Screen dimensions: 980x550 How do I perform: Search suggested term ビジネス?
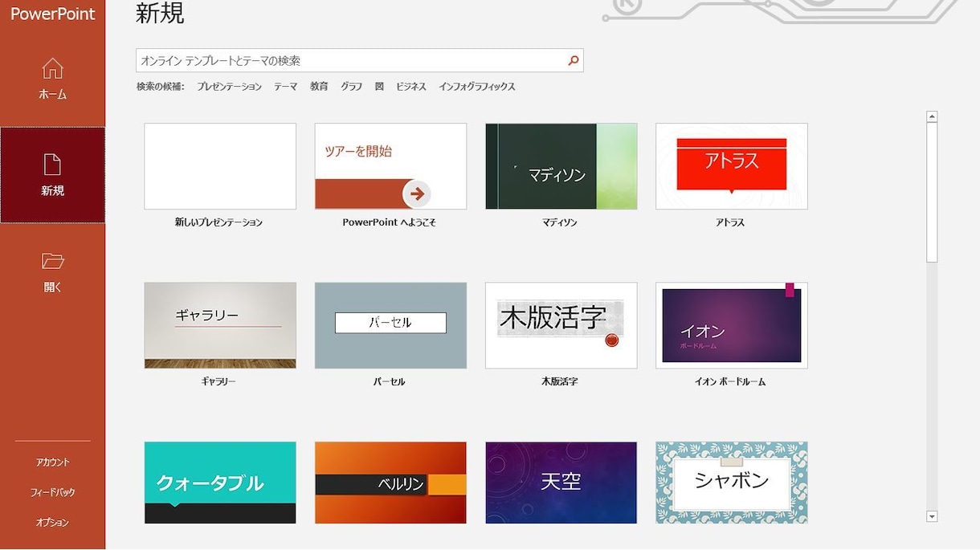(x=411, y=87)
